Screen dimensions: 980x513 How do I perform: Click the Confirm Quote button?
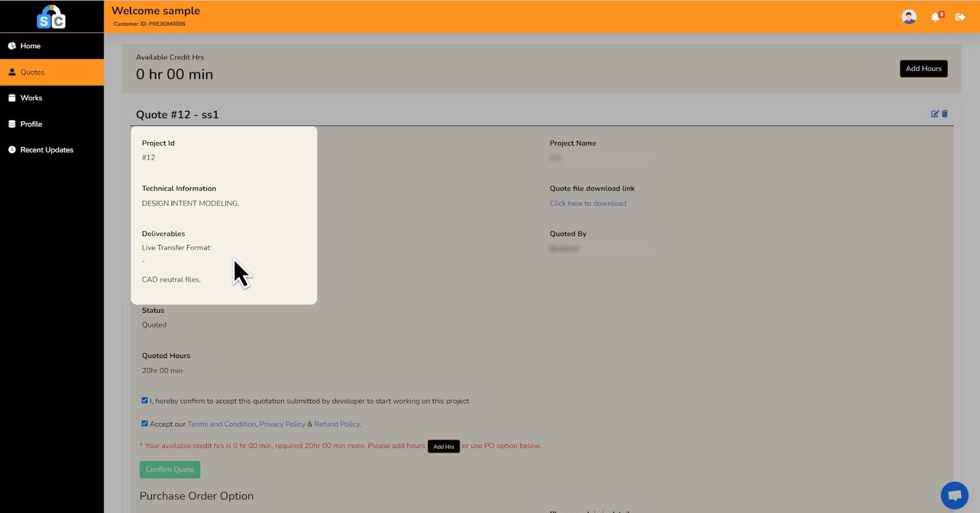coord(170,470)
